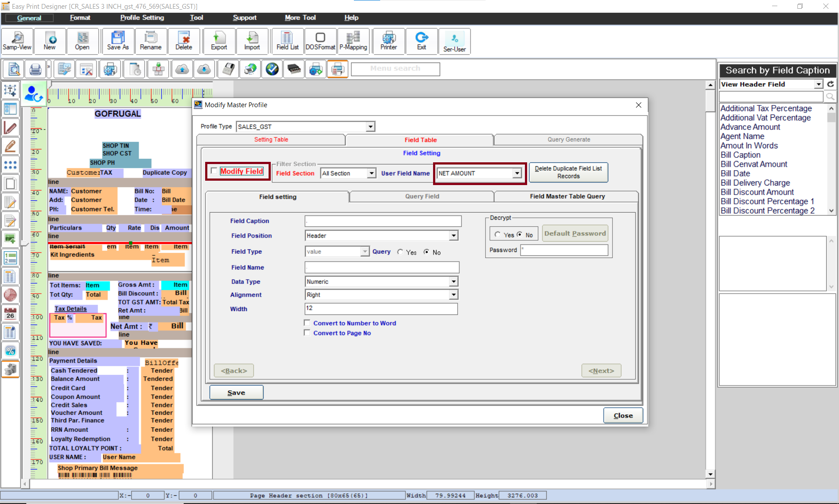Click Delete Duplicate Field List Records button
The image size is (839, 504).
(x=568, y=172)
